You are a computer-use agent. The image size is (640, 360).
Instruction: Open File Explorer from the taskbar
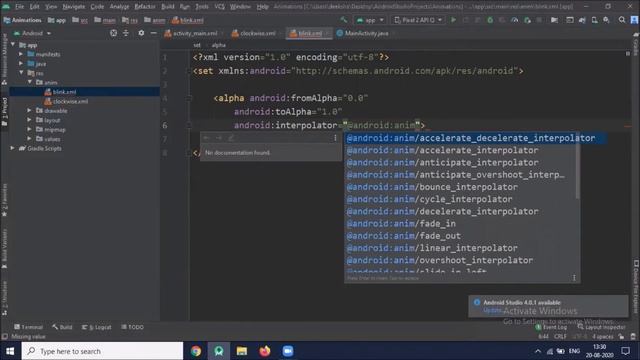[x=242, y=351]
